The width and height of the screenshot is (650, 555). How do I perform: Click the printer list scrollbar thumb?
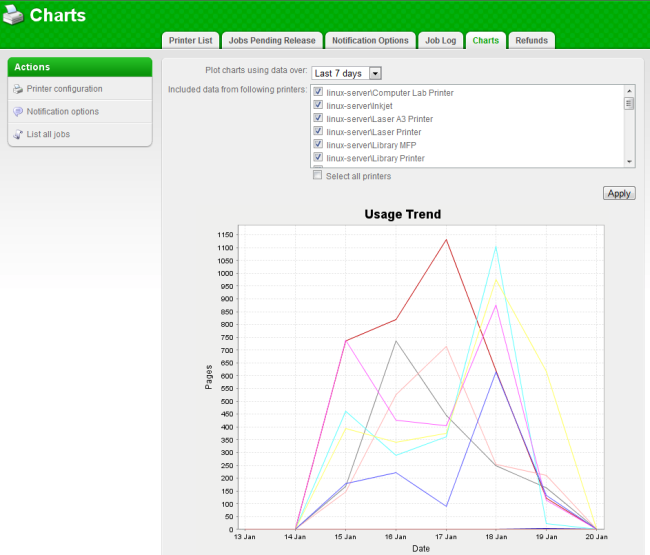click(629, 103)
